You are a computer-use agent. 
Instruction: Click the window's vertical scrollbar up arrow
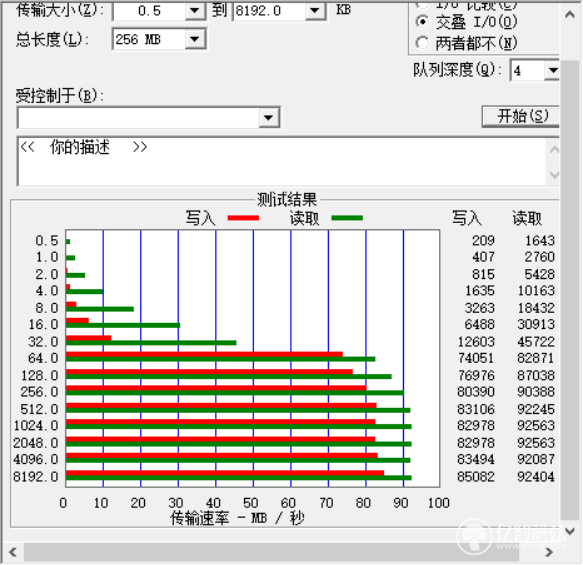click(x=570, y=15)
